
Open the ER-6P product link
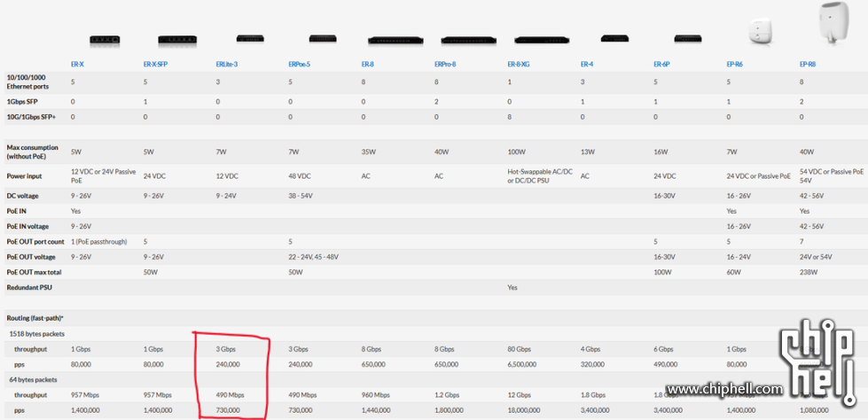click(661, 64)
